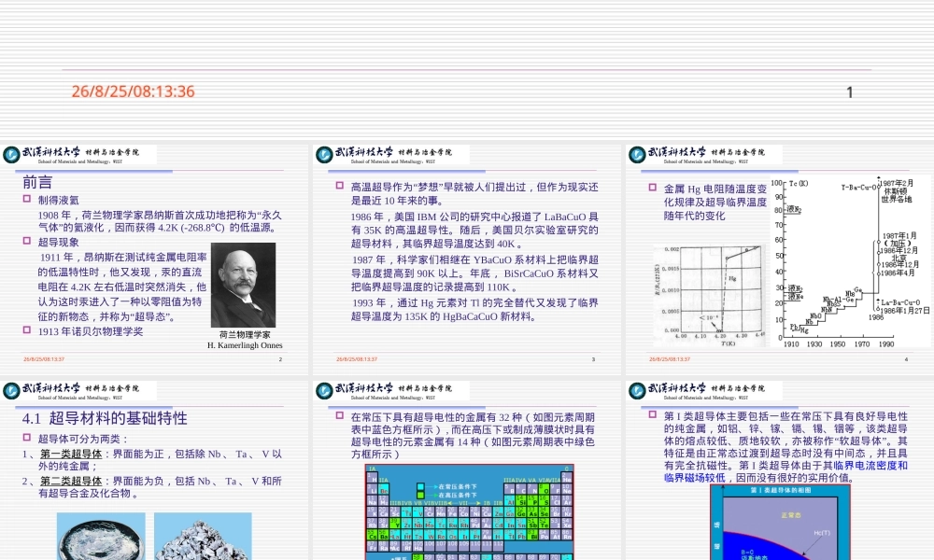Select the bullet heading '制得液氦'
Image resolution: width=934 pixels, height=560 pixels.
tap(58, 200)
